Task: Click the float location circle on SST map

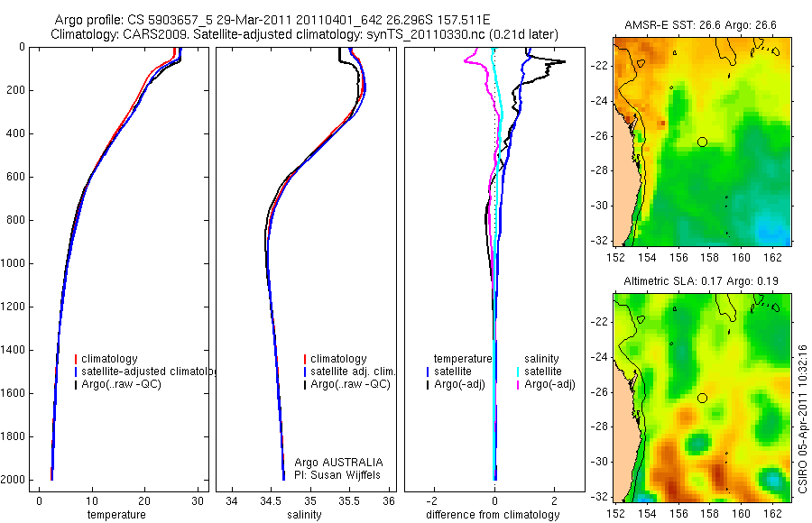Action: (x=702, y=142)
